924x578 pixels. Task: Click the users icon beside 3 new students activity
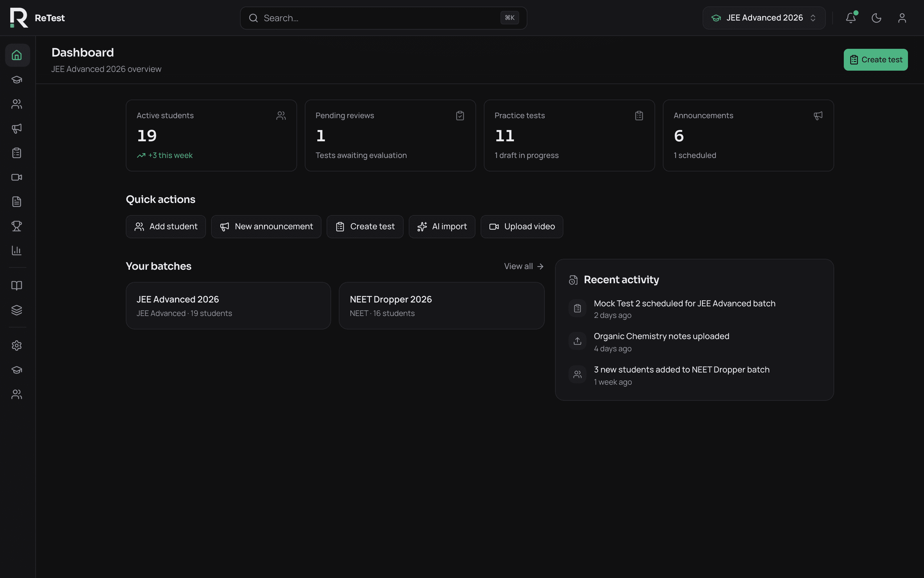577,374
